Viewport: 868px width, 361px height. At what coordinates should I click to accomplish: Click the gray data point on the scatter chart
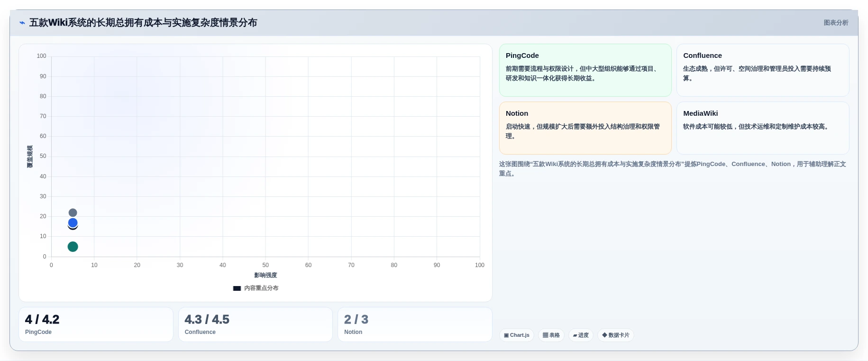click(73, 213)
